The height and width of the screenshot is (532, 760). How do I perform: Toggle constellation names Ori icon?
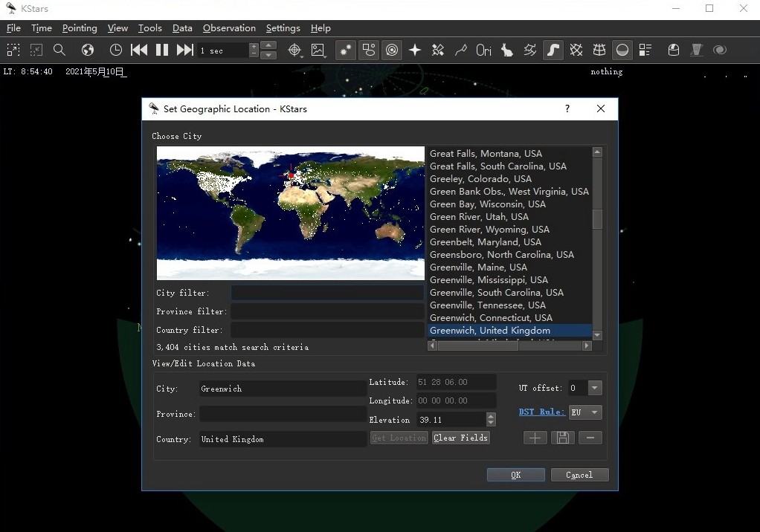pos(483,50)
